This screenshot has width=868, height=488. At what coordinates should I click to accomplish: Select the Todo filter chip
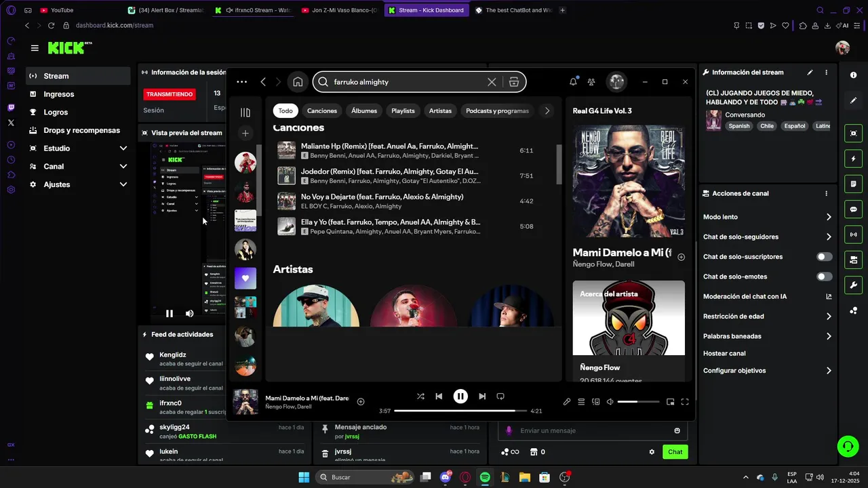(x=285, y=110)
